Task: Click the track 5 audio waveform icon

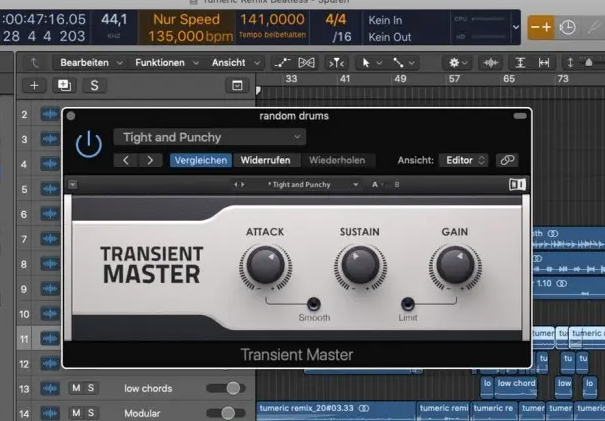Action: (x=50, y=189)
